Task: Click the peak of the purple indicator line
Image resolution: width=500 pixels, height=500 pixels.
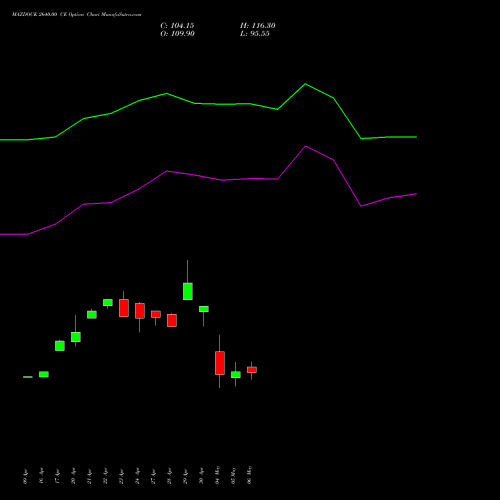Action: click(x=305, y=146)
